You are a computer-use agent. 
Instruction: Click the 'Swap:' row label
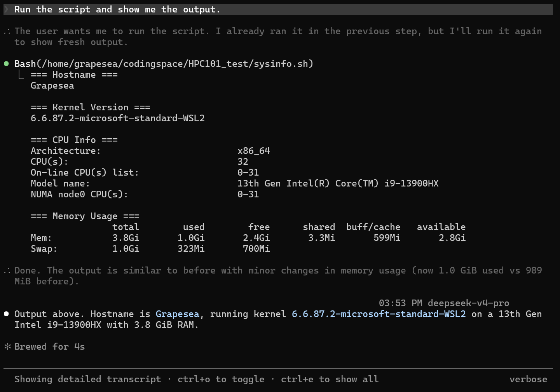[44, 249]
